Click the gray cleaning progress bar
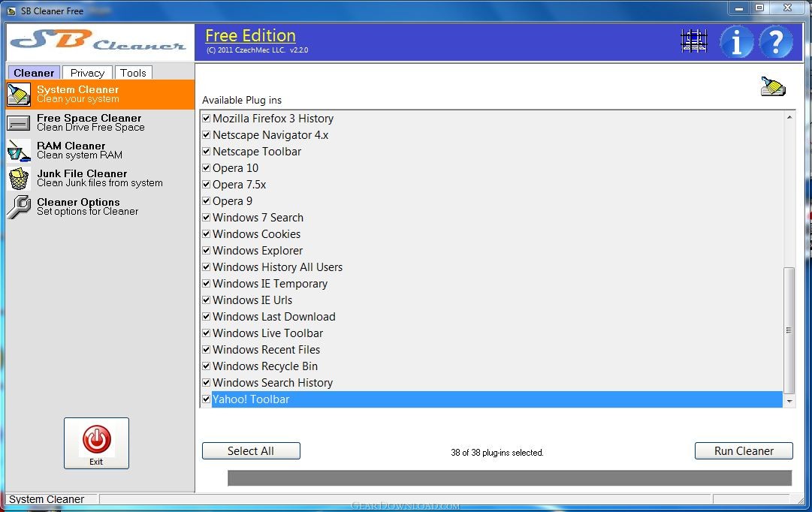Viewport: 812px width, 512px height. (x=509, y=477)
